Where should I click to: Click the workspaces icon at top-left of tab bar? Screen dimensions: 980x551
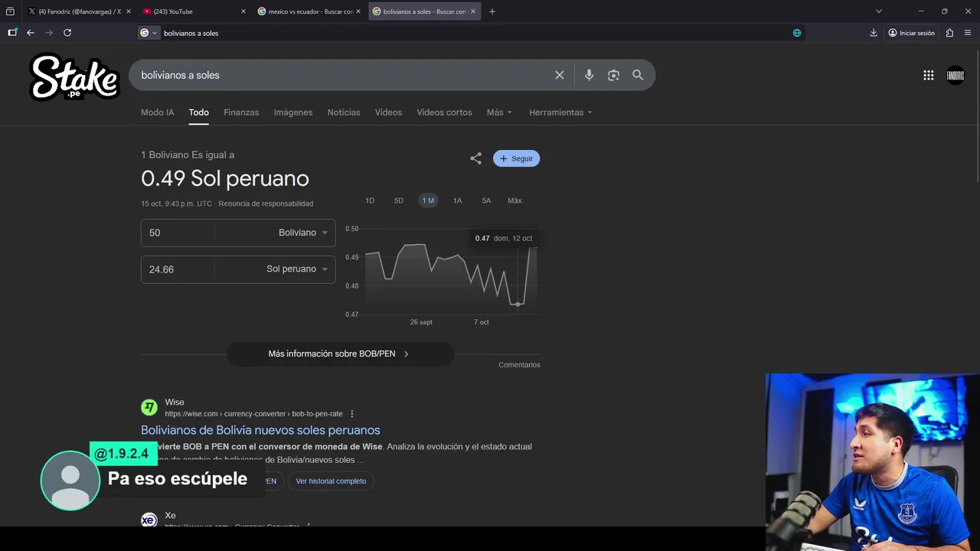[x=10, y=11]
